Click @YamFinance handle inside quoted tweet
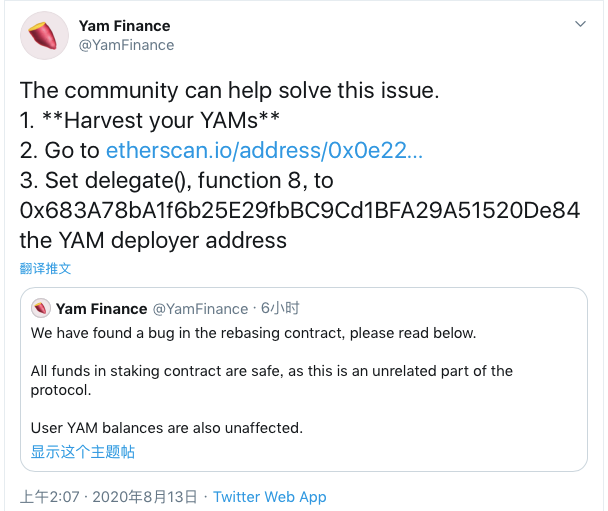Image resolution: width=608 pixels, height=511 pixels. (x=200, y=308)
